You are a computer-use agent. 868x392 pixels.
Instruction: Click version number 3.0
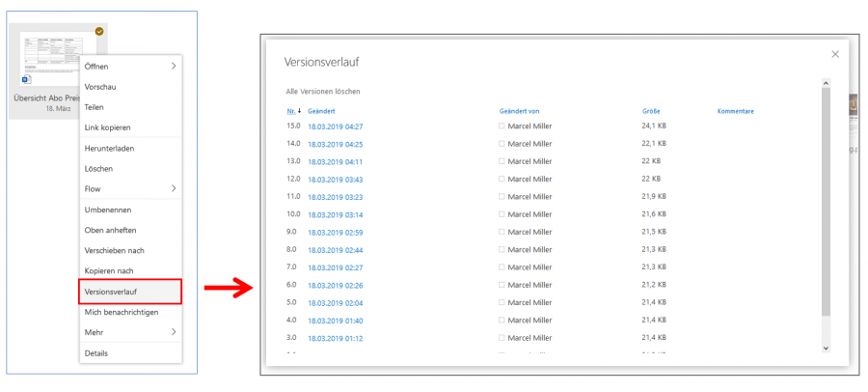291,338
